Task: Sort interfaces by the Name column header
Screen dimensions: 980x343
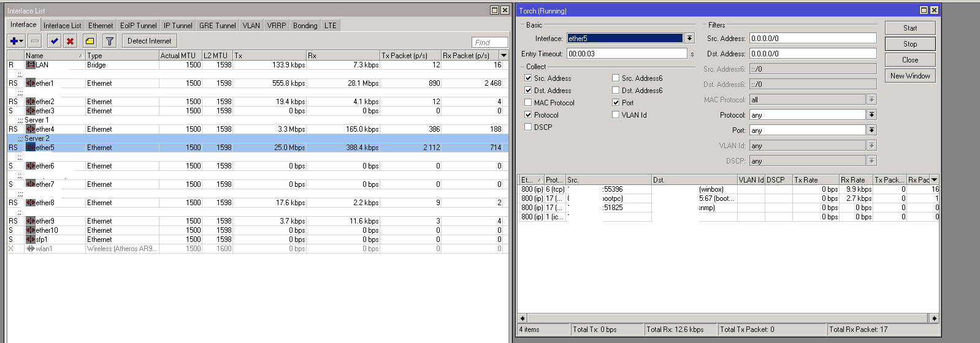Action: click(x=55, y=56)
